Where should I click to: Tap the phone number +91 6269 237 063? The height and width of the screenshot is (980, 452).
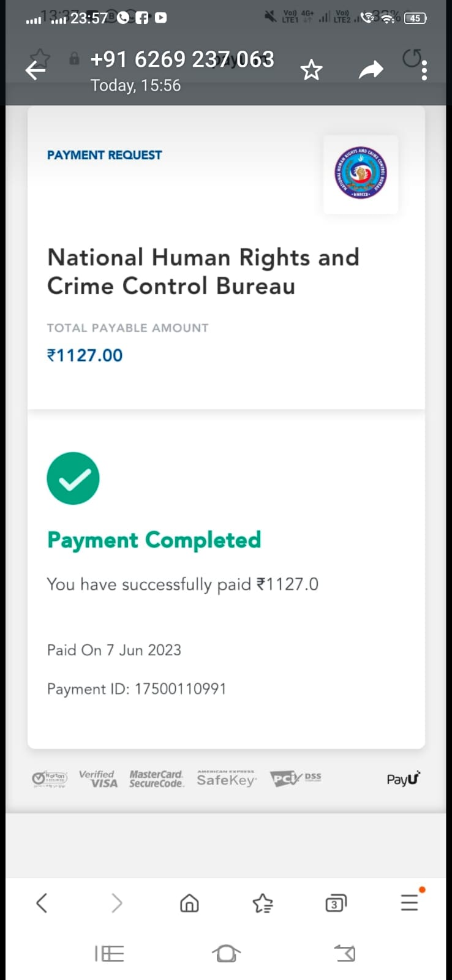(182, 59)
